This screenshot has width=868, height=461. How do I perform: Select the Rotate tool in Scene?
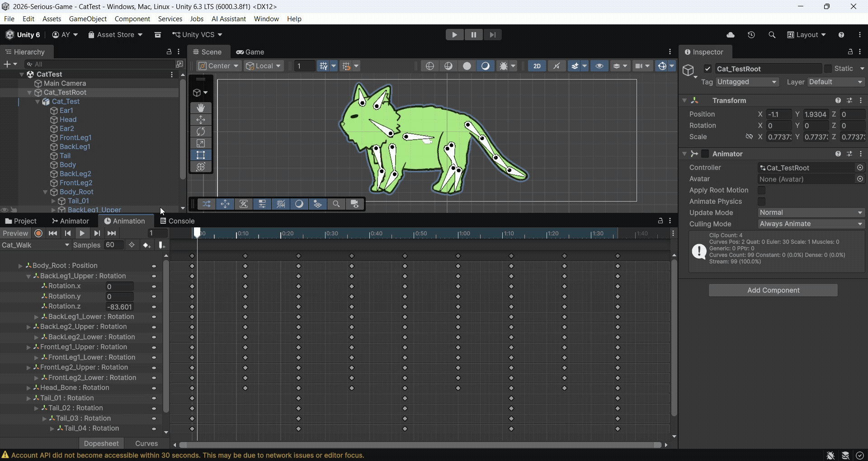coord(201,132)
